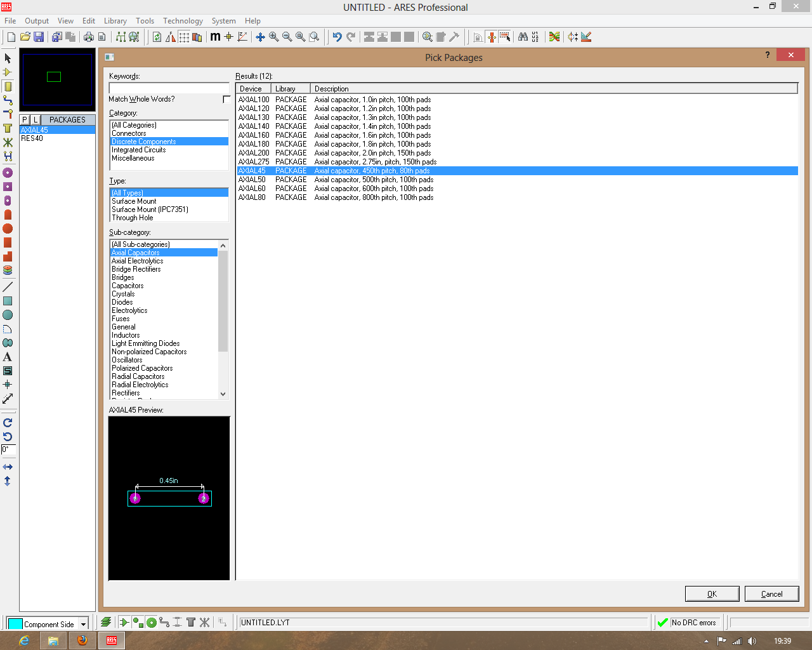
Task: Open the Library menu
Action: point(115,21)
